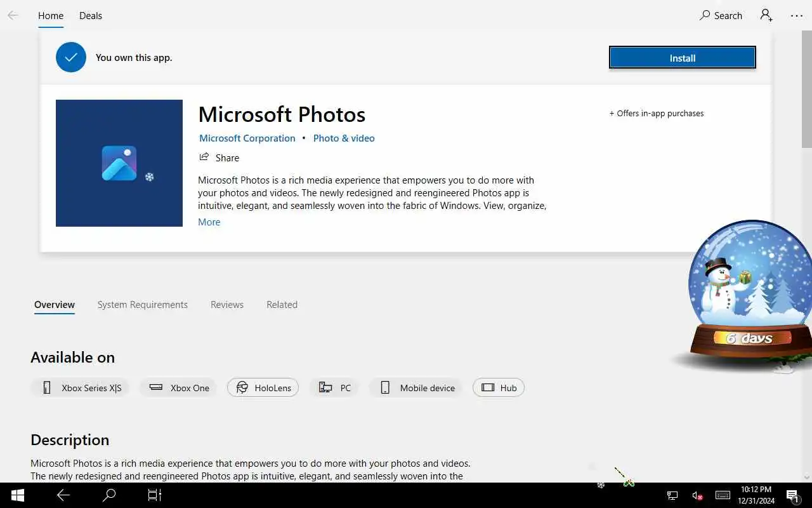
Task: Open the Home tab
Action: [51, 15]
